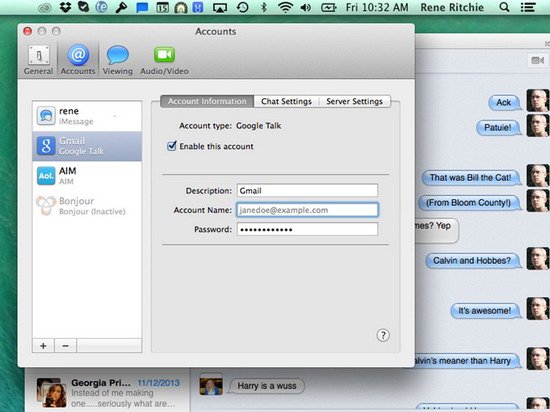Select the rene iMessage account

(87, 116)
